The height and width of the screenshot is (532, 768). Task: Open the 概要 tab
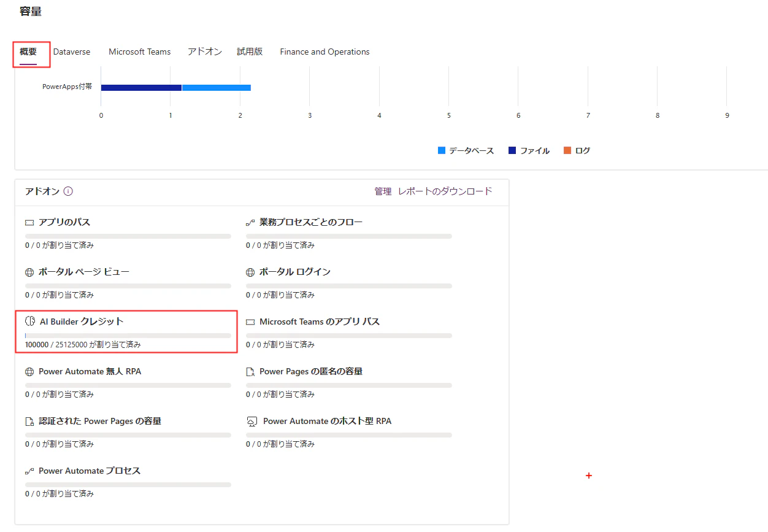tap(28, 52)
